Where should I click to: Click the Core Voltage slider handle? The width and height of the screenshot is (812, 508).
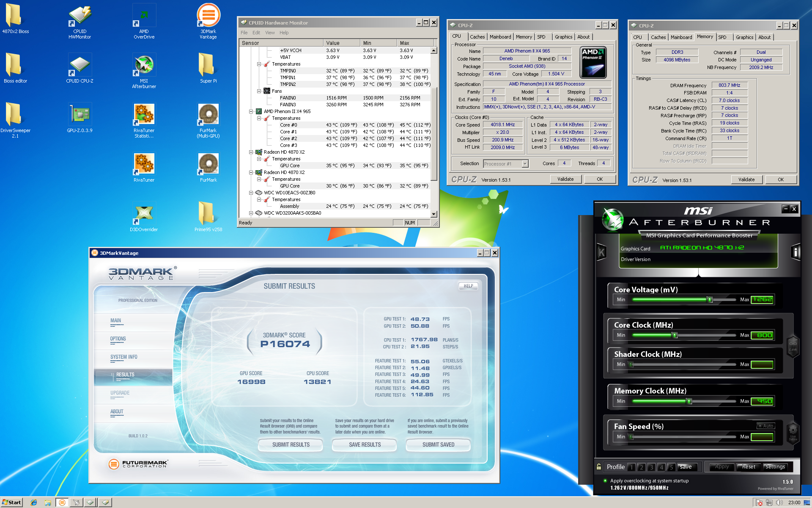pos(710,299)
